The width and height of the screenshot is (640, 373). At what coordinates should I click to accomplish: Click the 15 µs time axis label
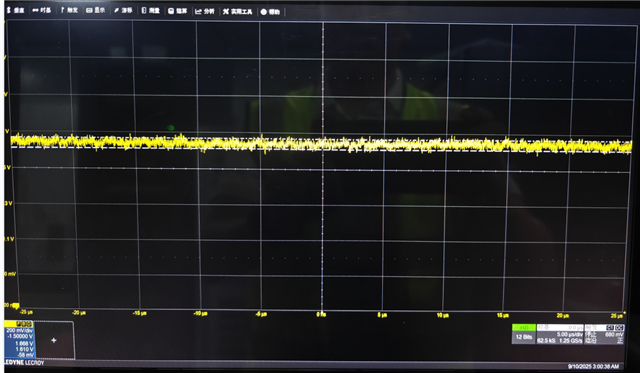pos(503,315)
